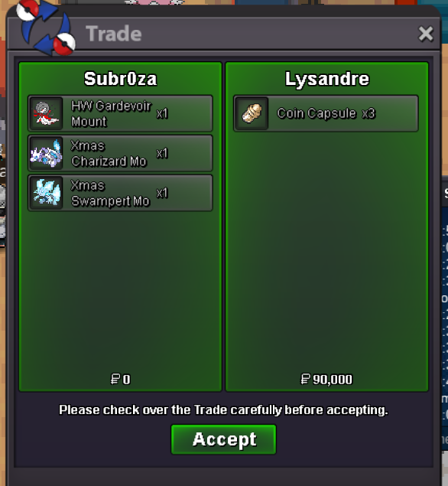Click the Pokedollar symbol under Subr0za's offer
Image resolution: width=448 pixels, height=486 pixels.
[x=115, y=379]
